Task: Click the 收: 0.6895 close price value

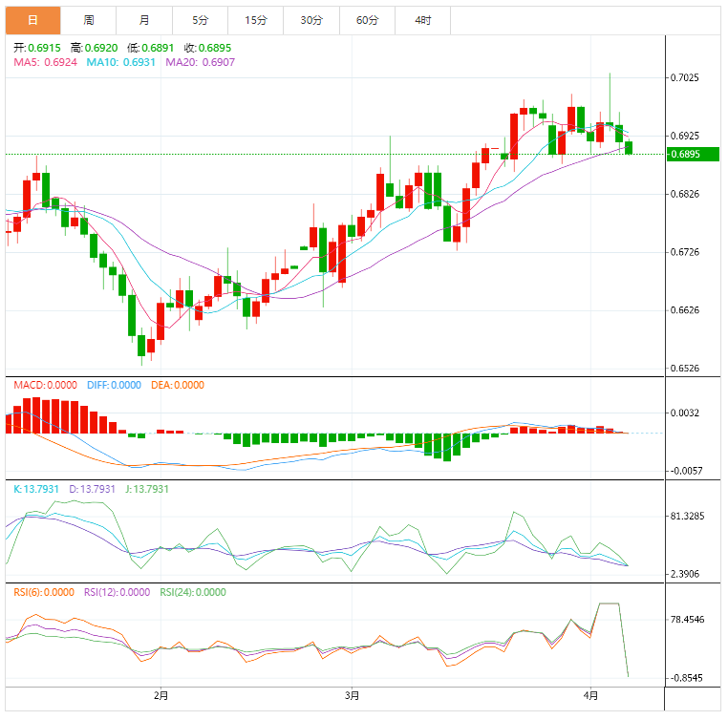Action: click(x=207, y=48)
